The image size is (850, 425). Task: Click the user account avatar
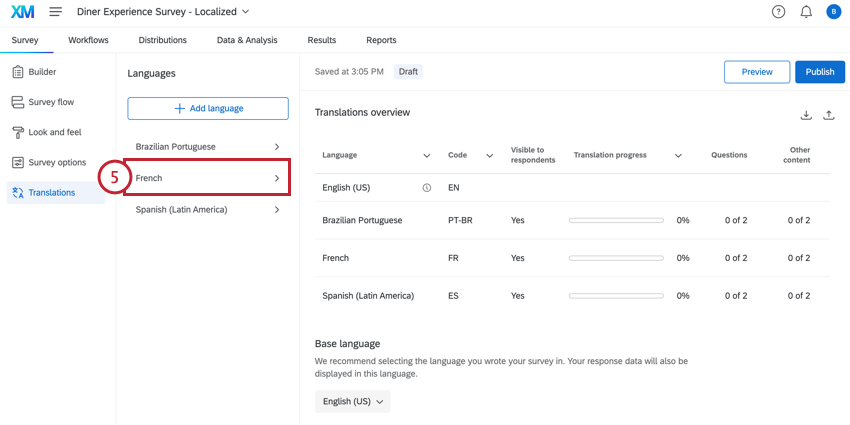(833, 12)
